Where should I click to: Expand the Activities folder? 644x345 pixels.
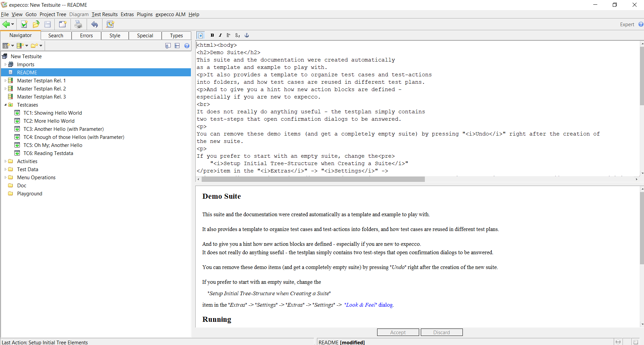(5, 161)
